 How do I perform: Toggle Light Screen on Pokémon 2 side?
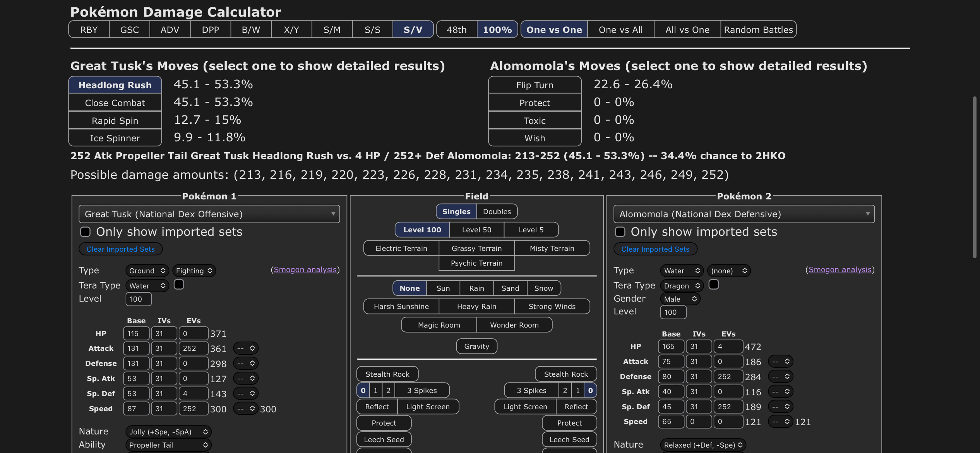tap(525, 407)
